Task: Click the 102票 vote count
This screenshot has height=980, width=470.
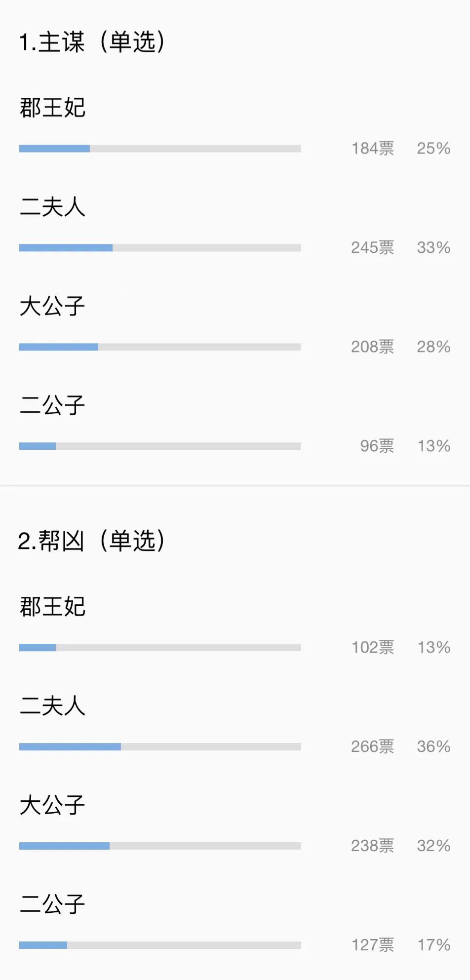Action: pos(372,647)
